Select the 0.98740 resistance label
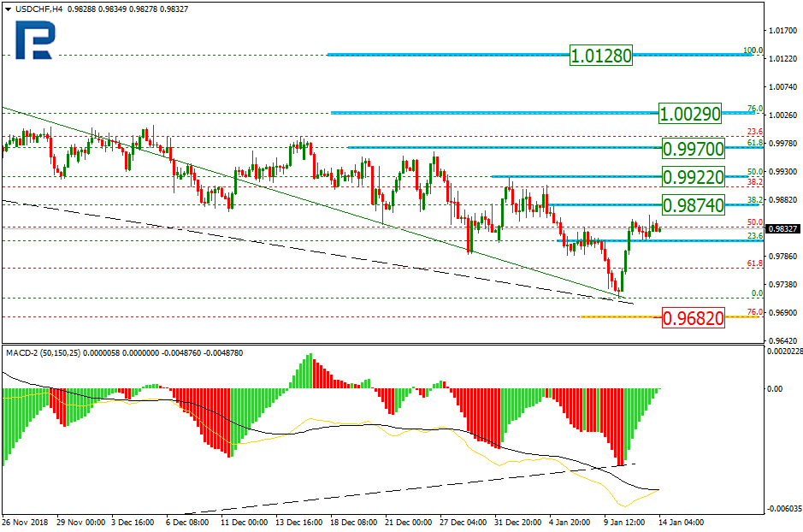This screenshot has width=803, height=532. pyautogui.click(x=694, y=205)
